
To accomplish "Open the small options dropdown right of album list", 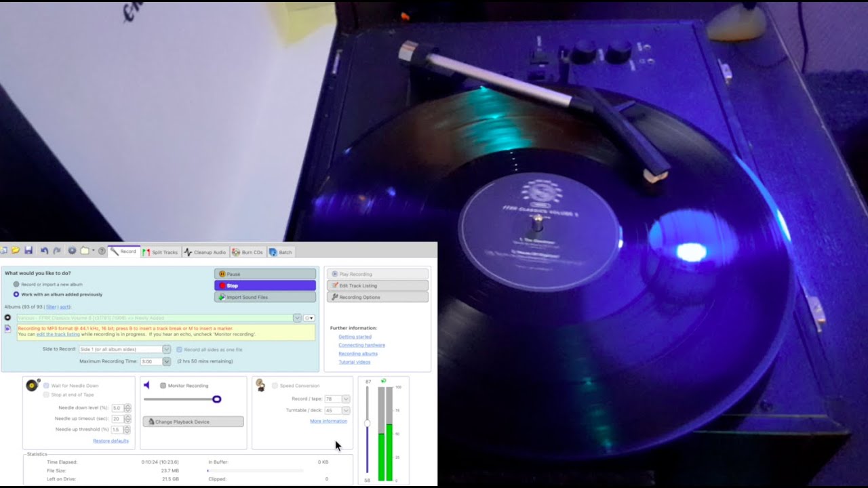I will (309, 318).
